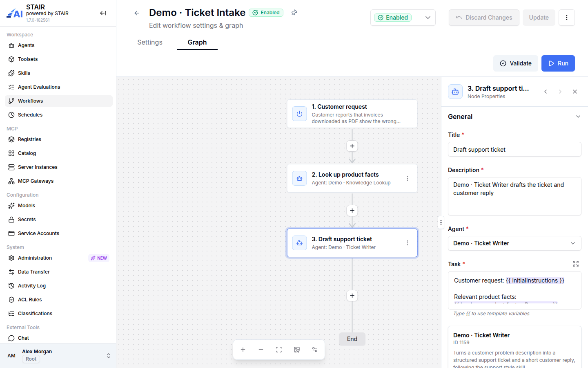
Task: Open ACL Rules page
Action: coord(59,300)
